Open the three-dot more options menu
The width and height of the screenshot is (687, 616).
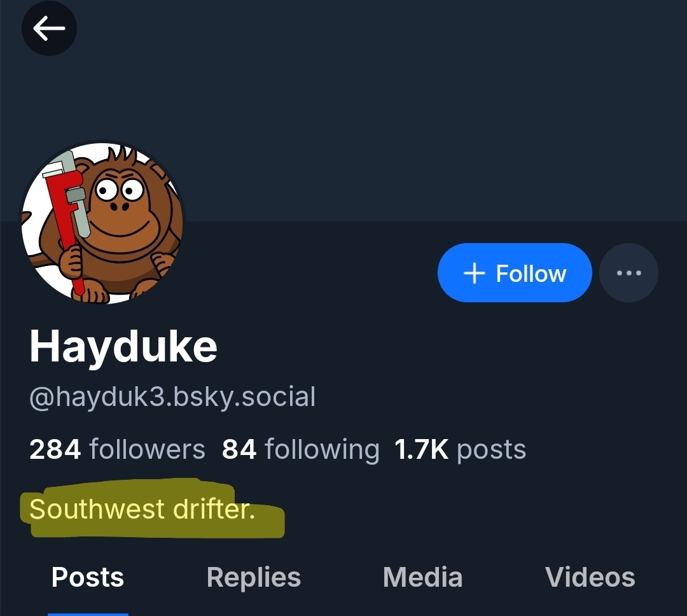click(628, 273)
